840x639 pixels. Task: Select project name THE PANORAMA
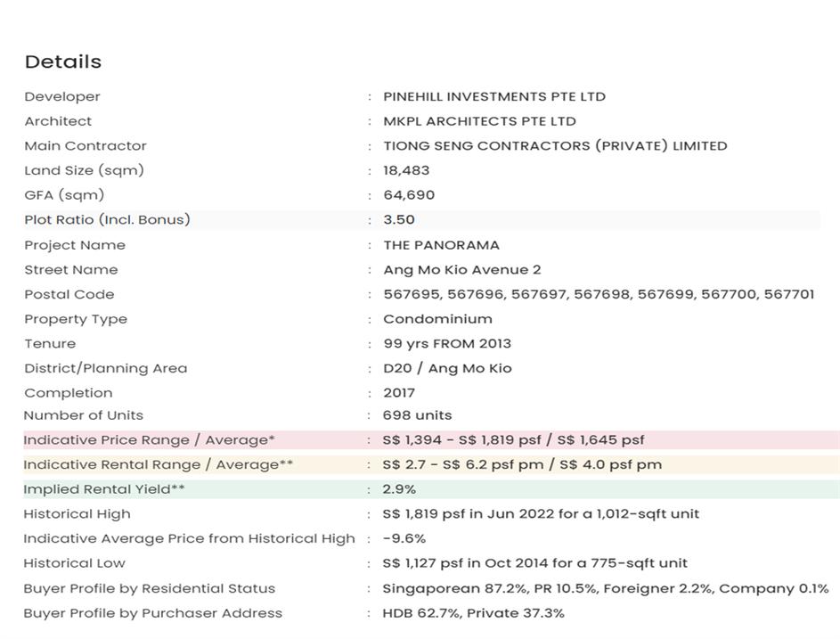[441, 245]
